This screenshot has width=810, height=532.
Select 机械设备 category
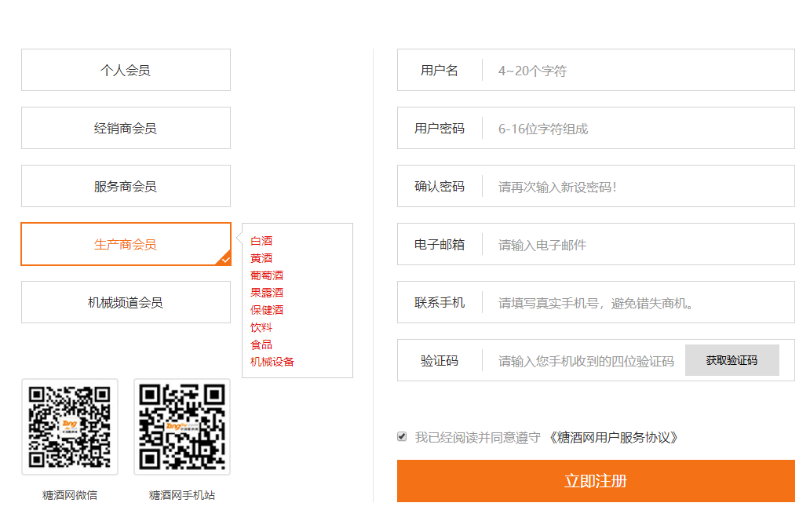[272, 362]
